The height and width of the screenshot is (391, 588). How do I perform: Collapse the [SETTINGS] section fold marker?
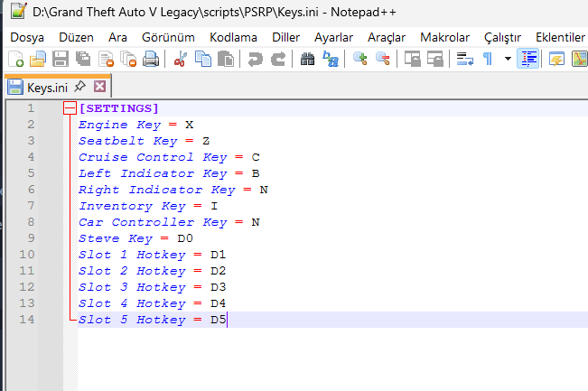[70, 108]
